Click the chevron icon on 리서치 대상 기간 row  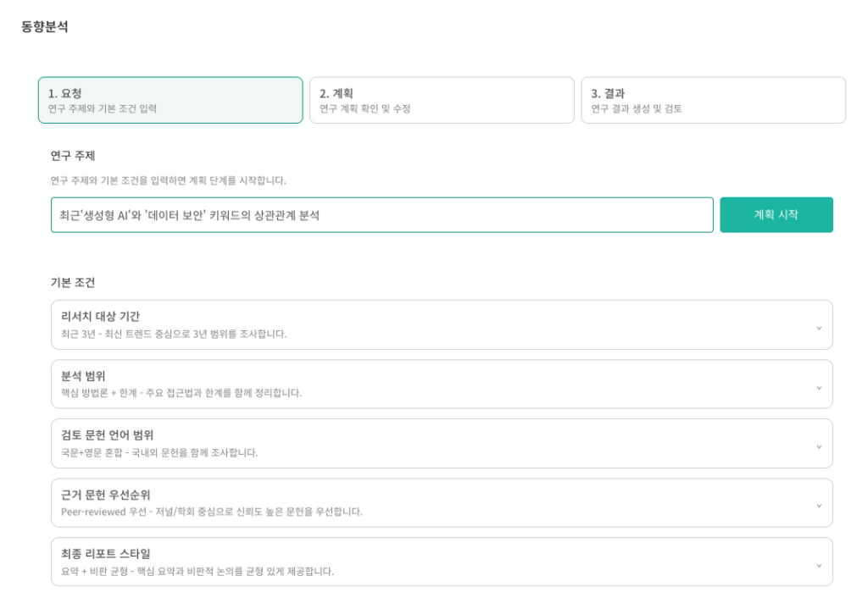pos(818,328)
